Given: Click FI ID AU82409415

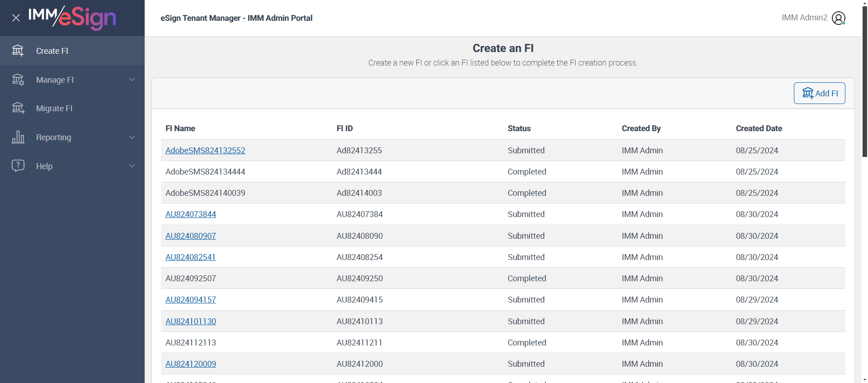Looking at the screenshot, I should [360, 299].
